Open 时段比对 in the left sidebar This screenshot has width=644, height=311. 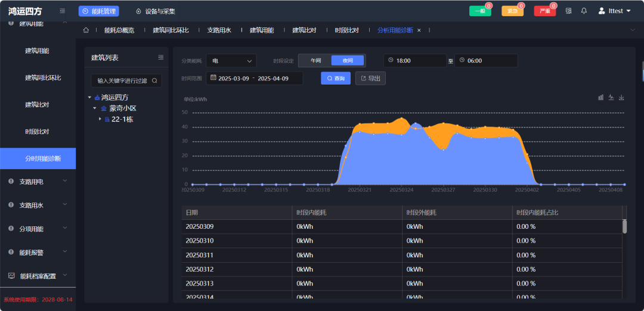pos(37,132)
